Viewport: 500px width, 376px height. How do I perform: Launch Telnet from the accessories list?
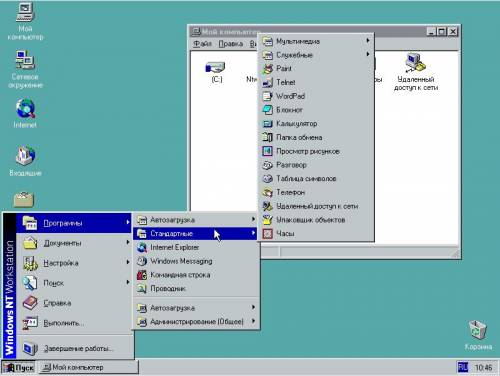coord(316,82)
